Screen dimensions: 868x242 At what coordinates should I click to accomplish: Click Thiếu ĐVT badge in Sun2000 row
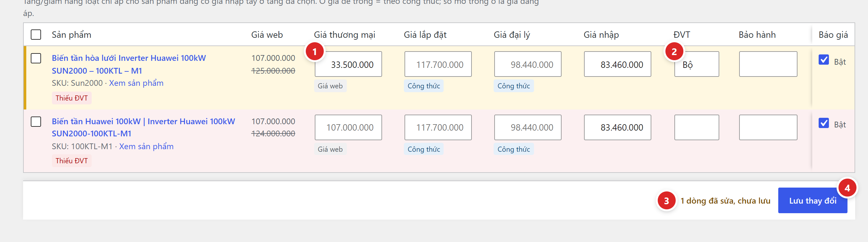(71, 98)
